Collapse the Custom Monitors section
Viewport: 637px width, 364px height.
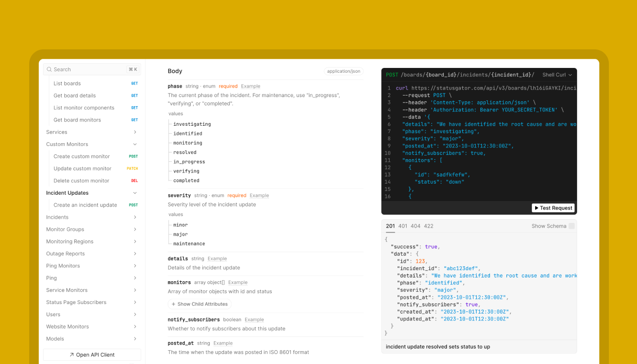[135, 144]
